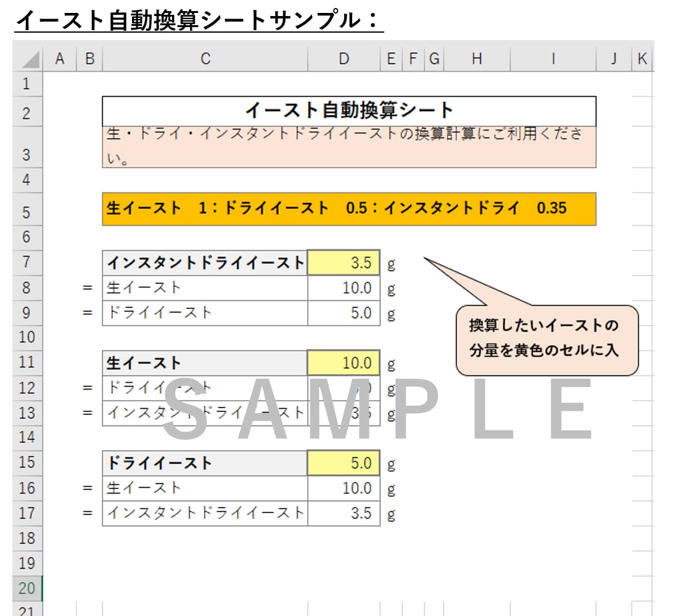
Task: Select インスタントドライイースト label in row 17
Action: [x=205, y=513]
